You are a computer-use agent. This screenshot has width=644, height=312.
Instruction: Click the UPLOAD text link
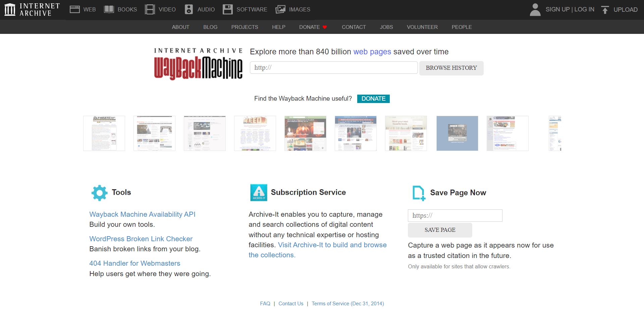click(626, 10)
